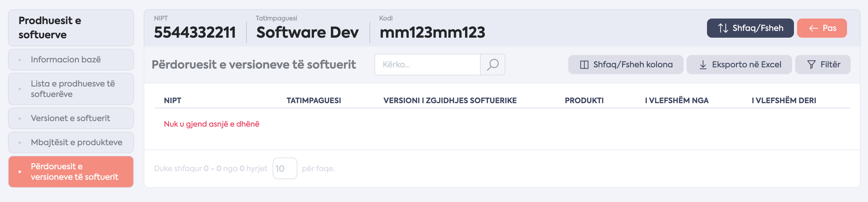
Task: Click the rows per page box
Action: coord(285,168)
